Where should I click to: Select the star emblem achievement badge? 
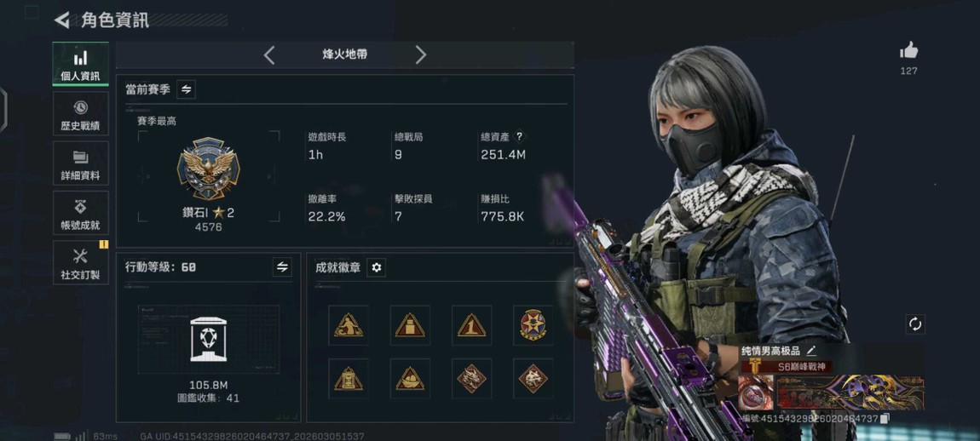533,325
